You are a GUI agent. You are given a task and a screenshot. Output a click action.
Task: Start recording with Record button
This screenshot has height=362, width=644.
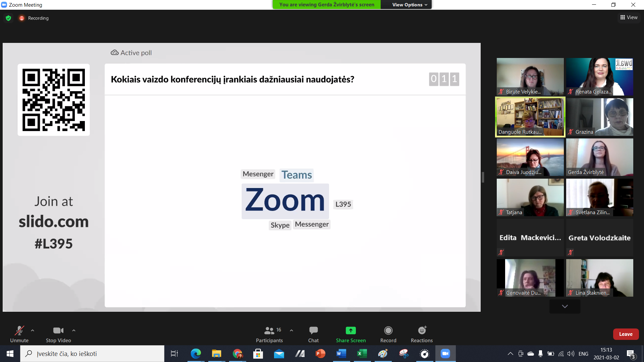[388, 335]
